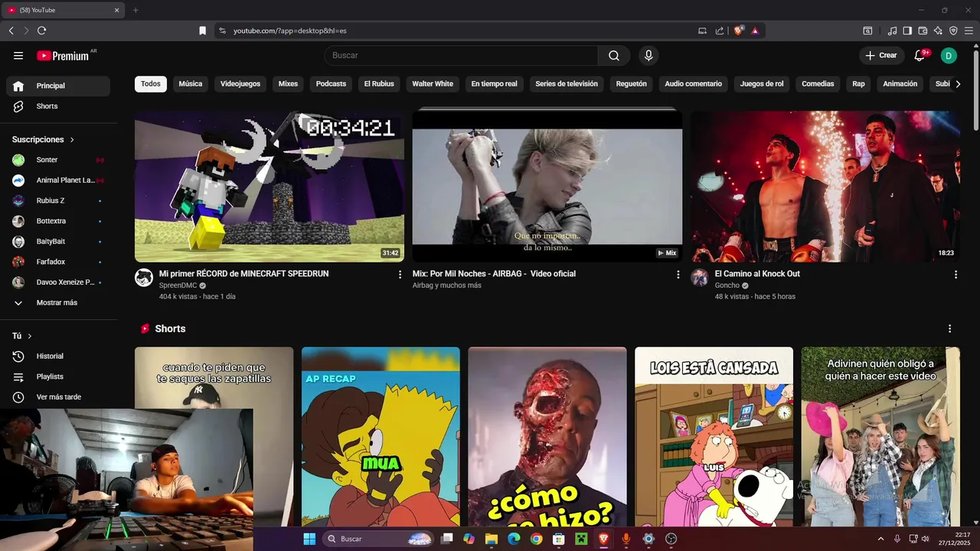Open Minecraft from the taskbar
The width and height of the screenshot is (980, 551).
[x=580, y=539]
